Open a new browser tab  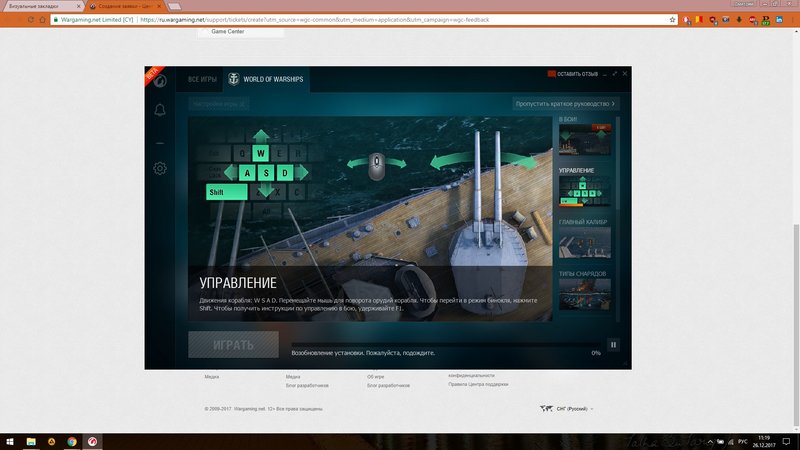point(174,7)
